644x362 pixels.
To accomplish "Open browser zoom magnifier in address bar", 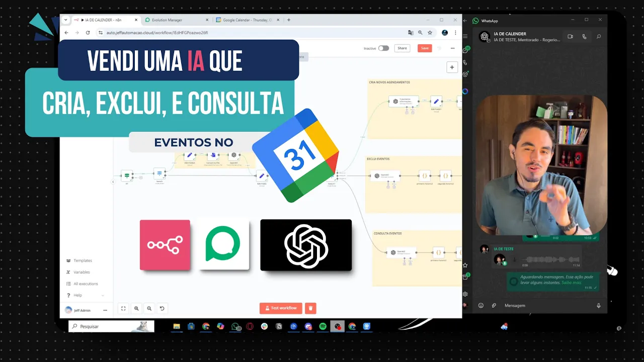I will pos(420,33).
